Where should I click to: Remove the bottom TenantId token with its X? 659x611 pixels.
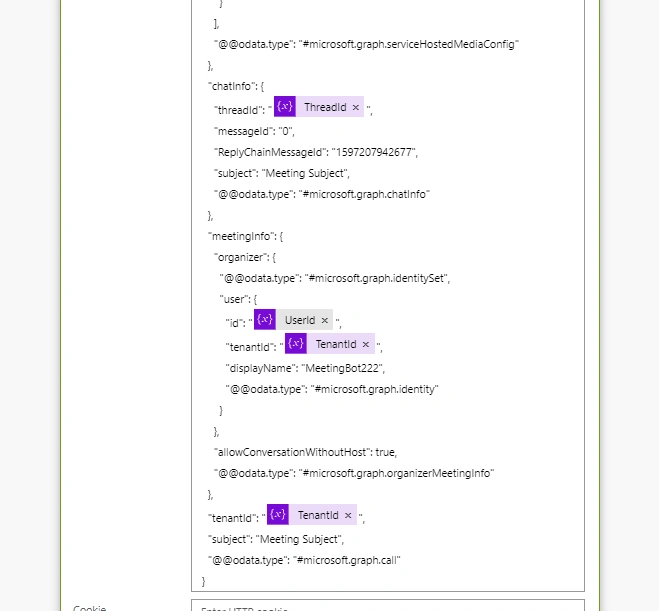(348, 516)
